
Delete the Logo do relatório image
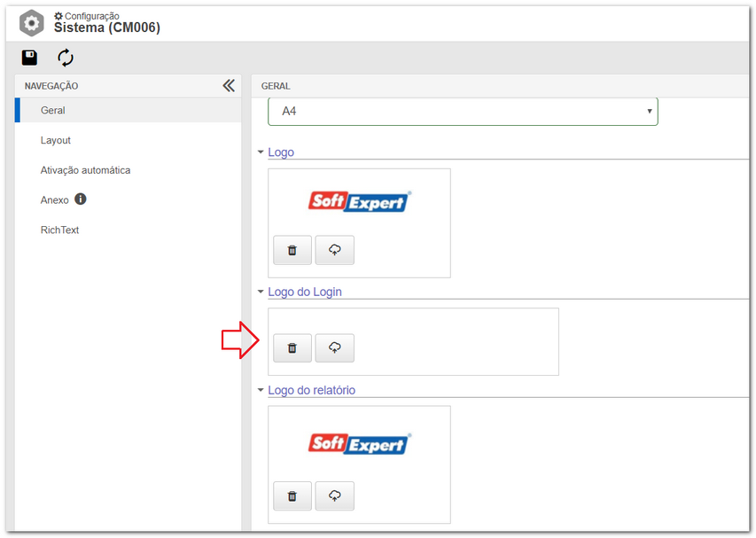point(292,495)
